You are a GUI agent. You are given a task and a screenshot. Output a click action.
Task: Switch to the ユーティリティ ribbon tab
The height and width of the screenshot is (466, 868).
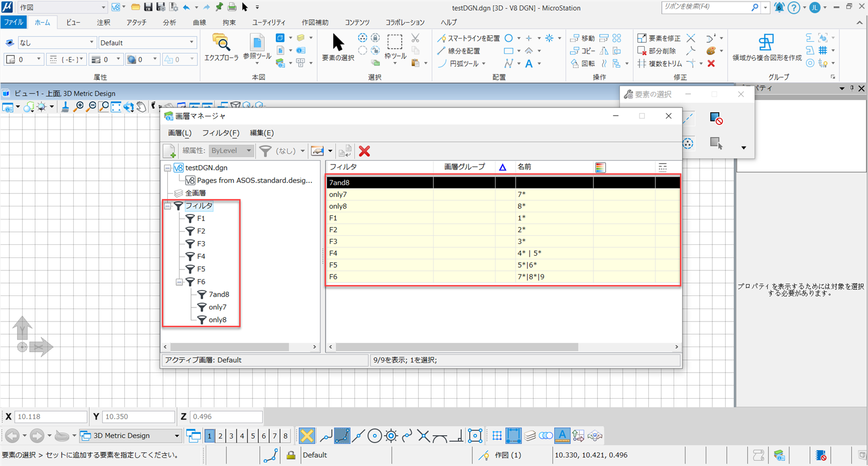coord(269,22)
